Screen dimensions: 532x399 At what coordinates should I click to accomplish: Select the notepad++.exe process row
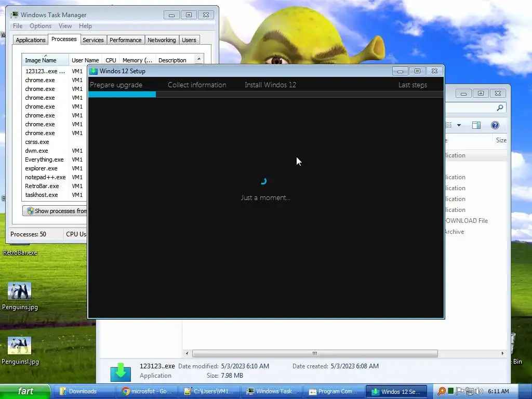click(x=54, y=177)
